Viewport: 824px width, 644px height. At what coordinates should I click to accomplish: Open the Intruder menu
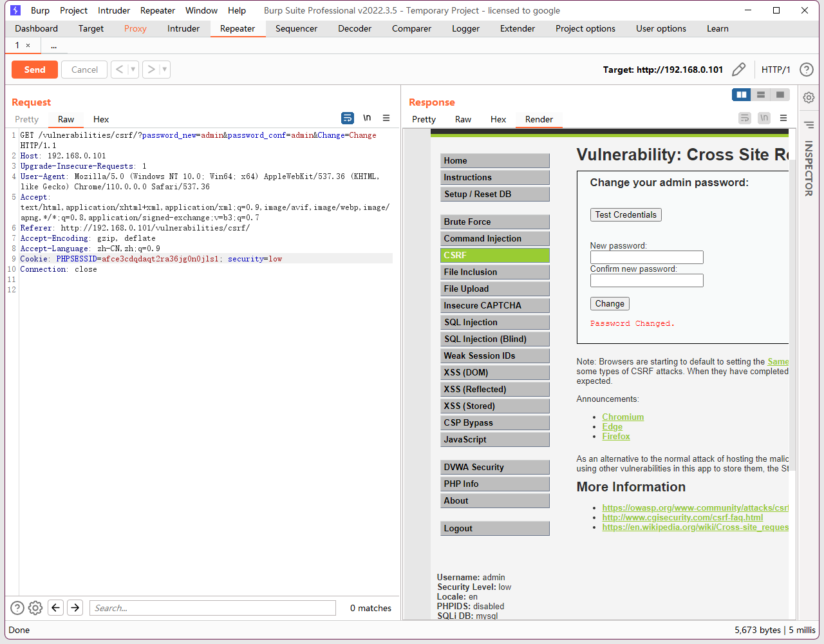tap(114, 10)
